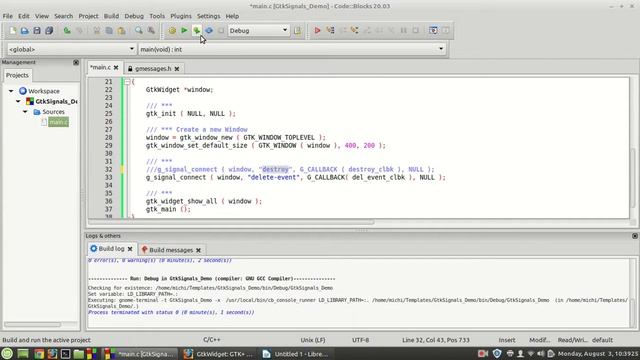Start debugging with red arrow icon
Image resolution: width=640 pixels, height=360 pixels.
click(x=317, y=31)
